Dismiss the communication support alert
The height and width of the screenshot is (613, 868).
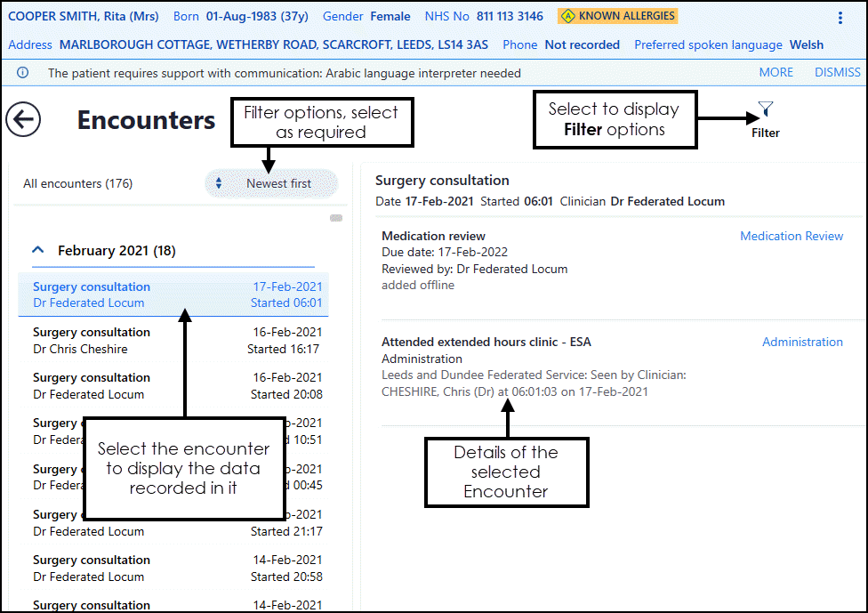click(x=837, y=73)
